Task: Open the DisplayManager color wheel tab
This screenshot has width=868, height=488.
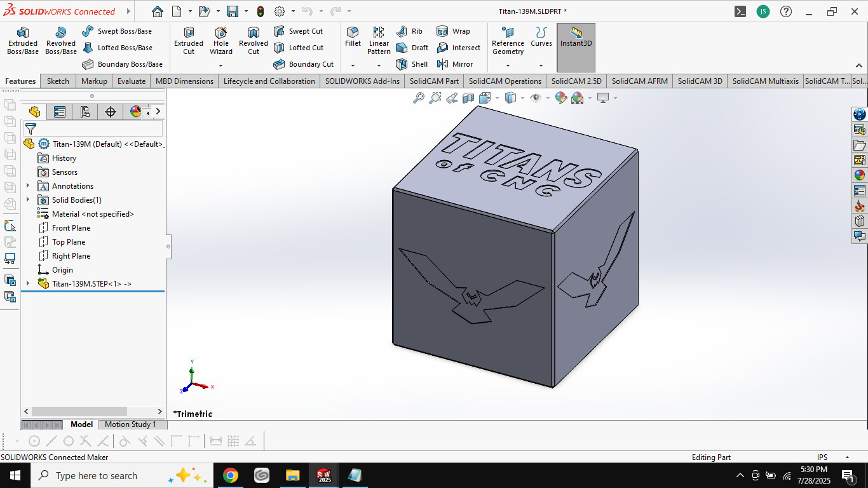Action: (x=135, y=112)
